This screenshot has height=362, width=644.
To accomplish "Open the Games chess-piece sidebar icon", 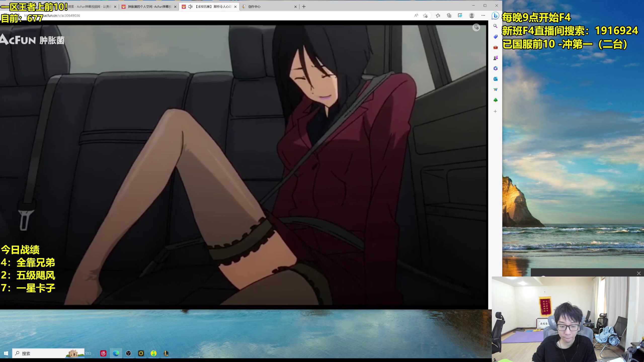I will [495, 58].
